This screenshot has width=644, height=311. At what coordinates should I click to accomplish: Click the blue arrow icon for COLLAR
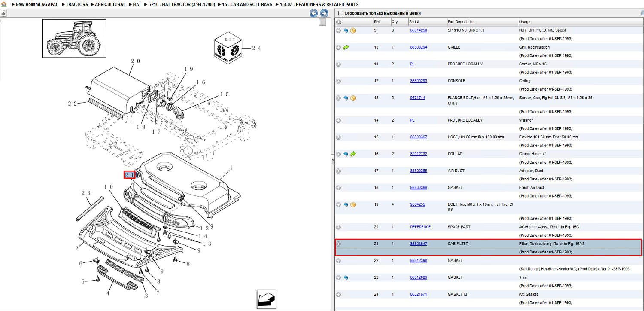[346, 154]
